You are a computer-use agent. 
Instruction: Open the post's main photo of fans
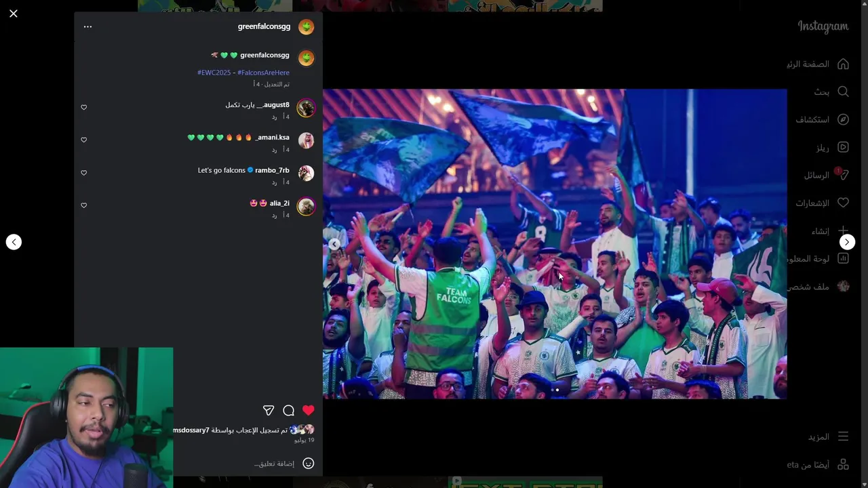pos(555,244)
